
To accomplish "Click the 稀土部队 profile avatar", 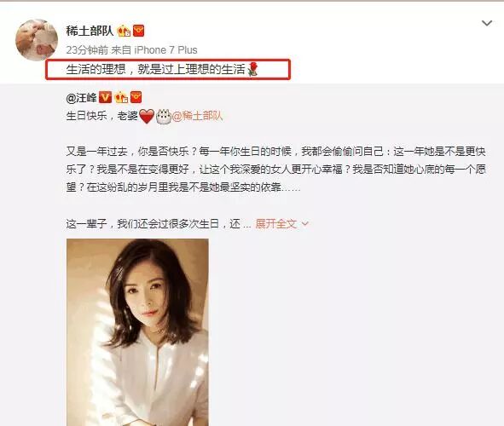I will pyautogui.click(x=37, y=40).
